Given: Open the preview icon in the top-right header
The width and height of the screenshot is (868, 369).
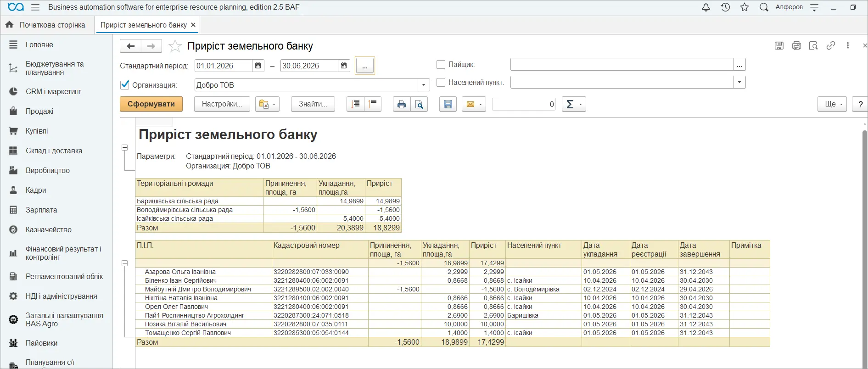Looking at the screenshot, I should 813,45.
